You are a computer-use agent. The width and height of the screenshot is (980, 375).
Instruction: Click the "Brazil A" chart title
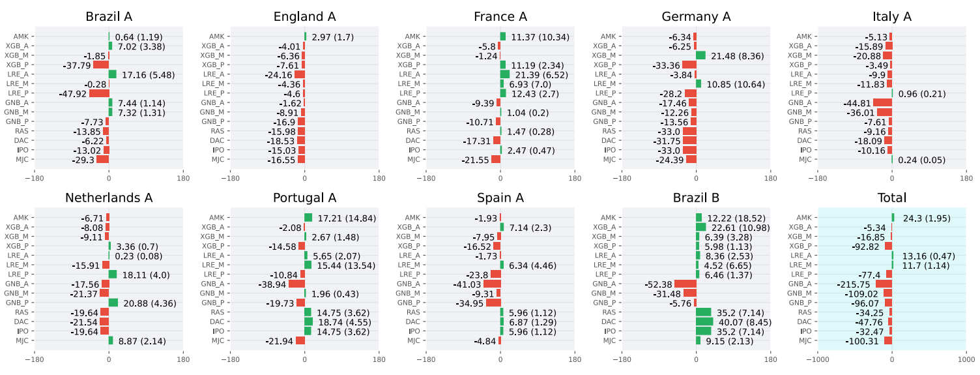point(109,16)
